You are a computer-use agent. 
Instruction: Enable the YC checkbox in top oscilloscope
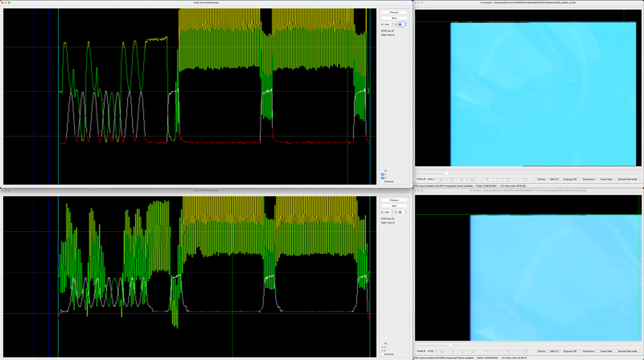[x=382, y=171]
